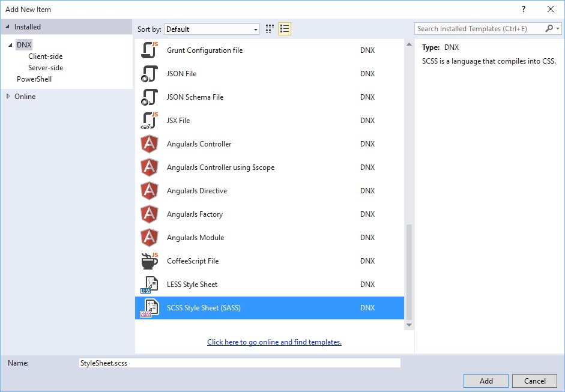This screenshot has height=392, width=565.
Task: Click the AngularJs Directive icon
Action: [150, 190]
